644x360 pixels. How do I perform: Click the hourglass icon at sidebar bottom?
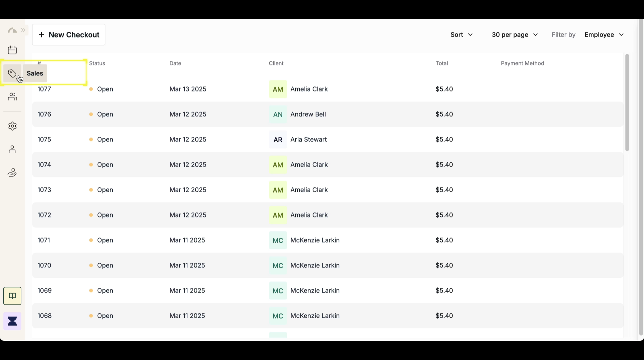[x=12, y=321]
